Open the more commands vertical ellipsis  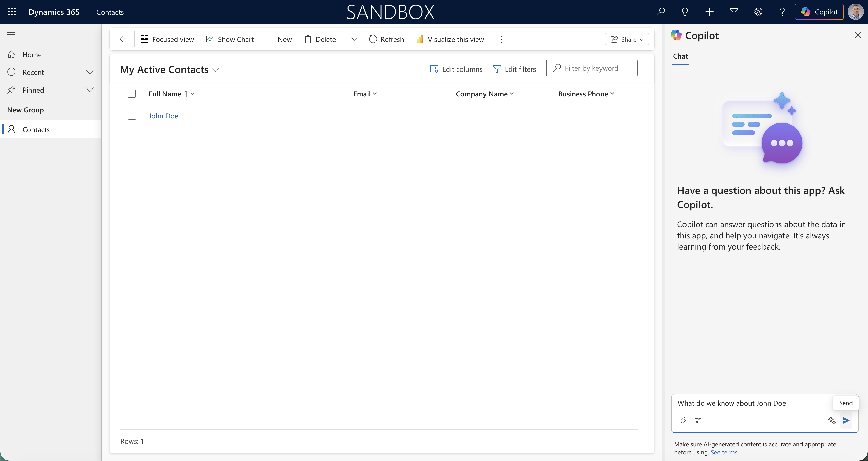point(501,39)
